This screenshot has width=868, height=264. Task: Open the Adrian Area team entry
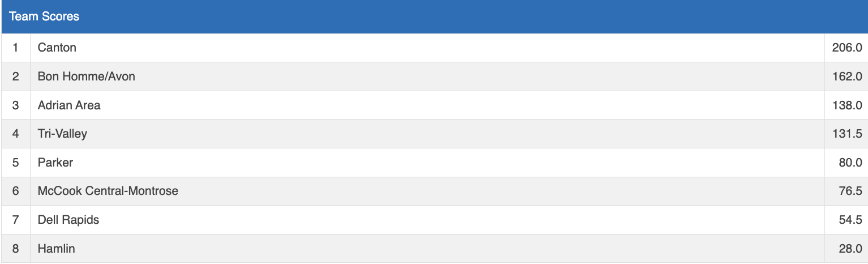69,105
